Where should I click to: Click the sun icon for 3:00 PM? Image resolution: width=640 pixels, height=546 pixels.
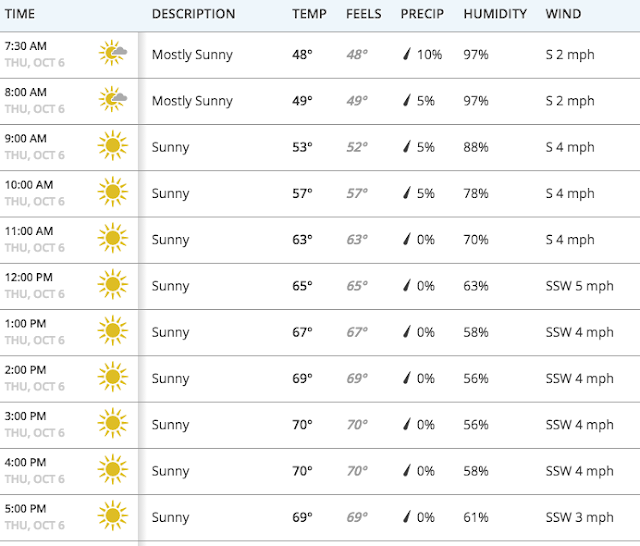112,425
